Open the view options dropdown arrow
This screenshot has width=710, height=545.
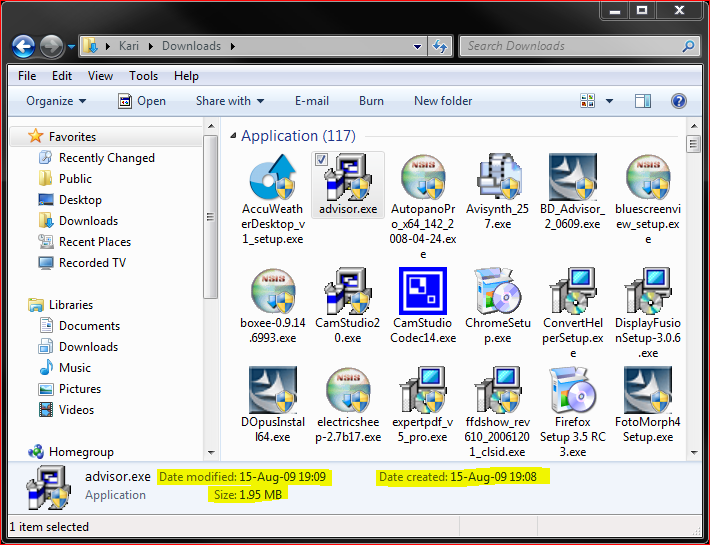609,101
